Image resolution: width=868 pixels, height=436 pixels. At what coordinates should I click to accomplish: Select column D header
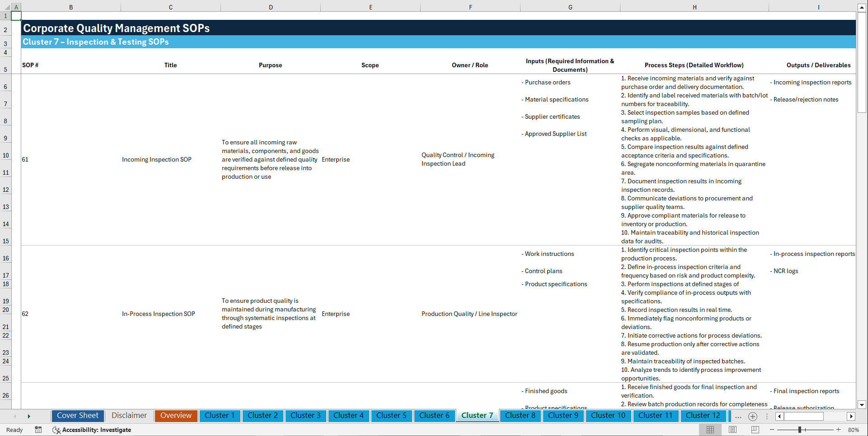271,7
